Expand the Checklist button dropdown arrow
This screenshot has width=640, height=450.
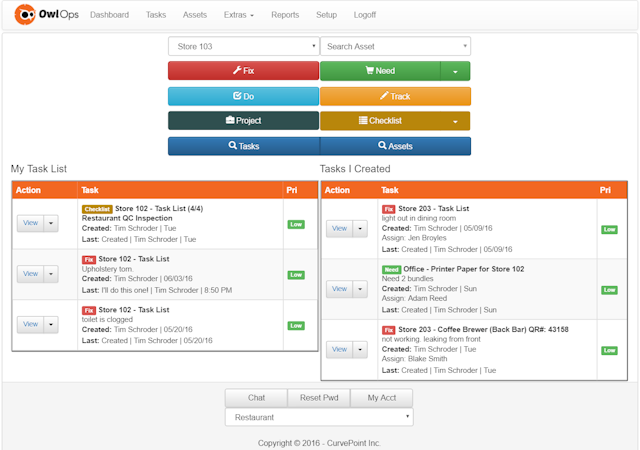[x=455, y=121]
